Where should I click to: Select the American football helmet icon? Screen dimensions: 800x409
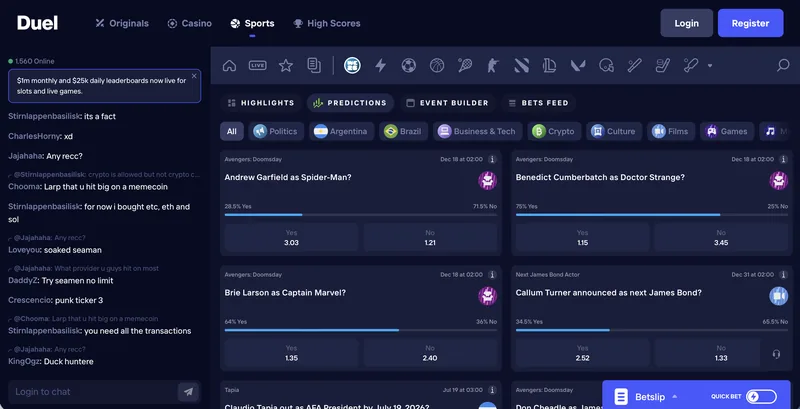click(x=606, y=65)
